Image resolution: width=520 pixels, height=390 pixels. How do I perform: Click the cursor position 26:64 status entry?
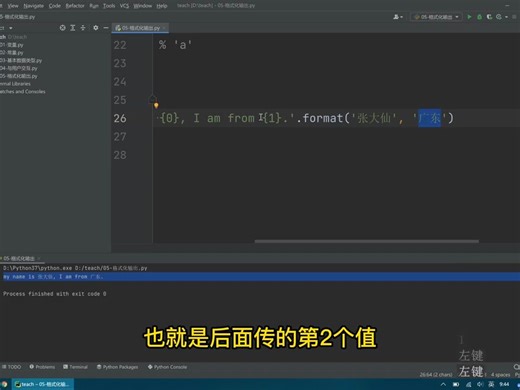(x=436, y=375)
